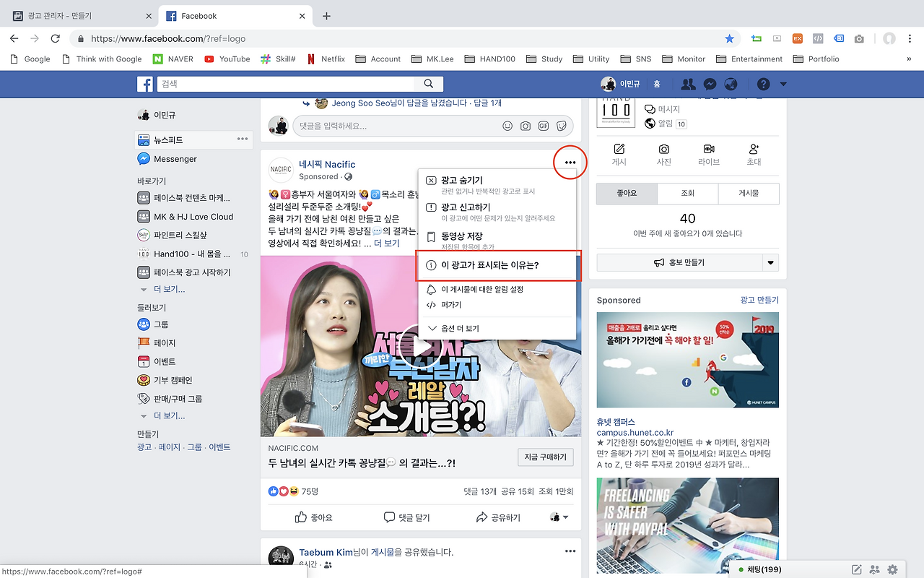
Task: Open the options ellipsis on Taebum Kim's post
Action: point(570,551)
